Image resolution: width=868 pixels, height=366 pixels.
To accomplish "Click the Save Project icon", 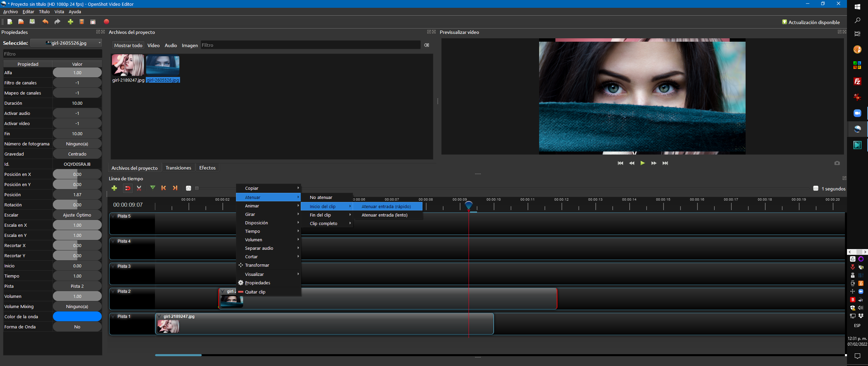I will 32,22.
